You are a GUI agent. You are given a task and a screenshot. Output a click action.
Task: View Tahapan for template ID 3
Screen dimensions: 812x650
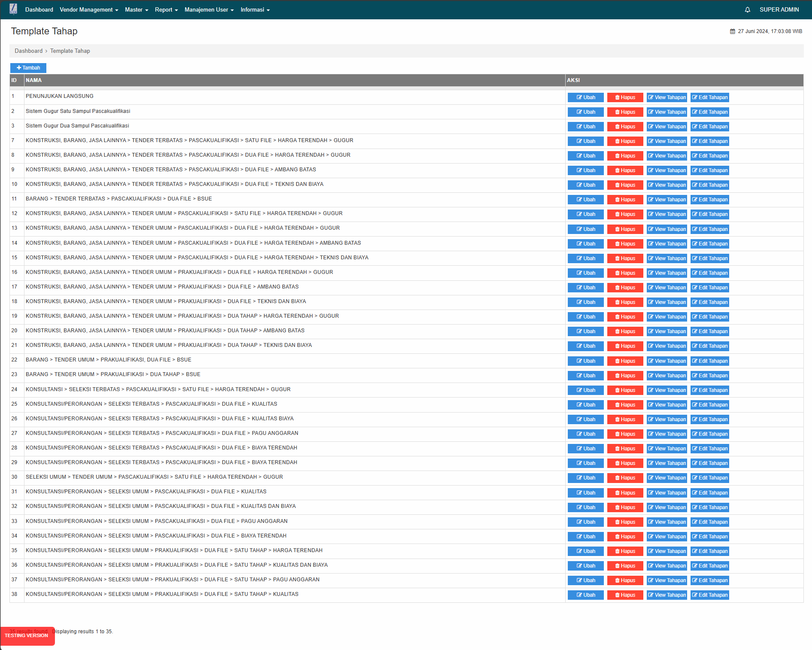[667, 127]
